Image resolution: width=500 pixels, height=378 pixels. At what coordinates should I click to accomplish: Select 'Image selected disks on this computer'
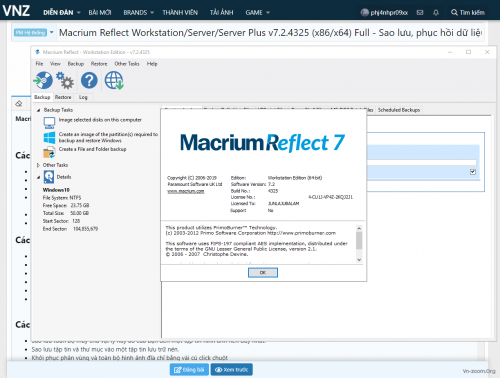pos(100,120)
